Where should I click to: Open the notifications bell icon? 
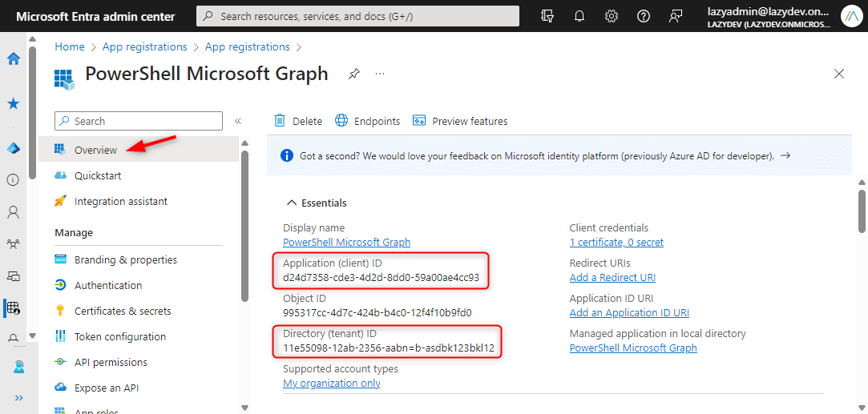579,16
